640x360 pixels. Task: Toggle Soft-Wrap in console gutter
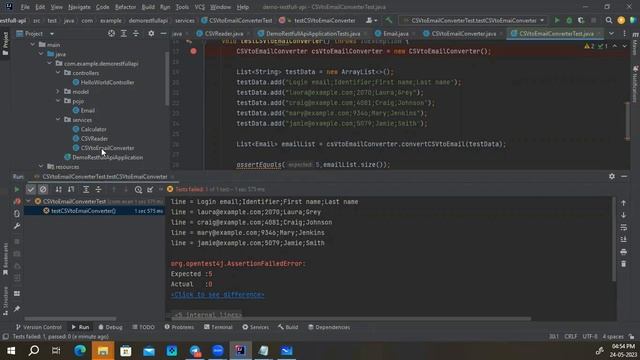click(x=623, y=227)
